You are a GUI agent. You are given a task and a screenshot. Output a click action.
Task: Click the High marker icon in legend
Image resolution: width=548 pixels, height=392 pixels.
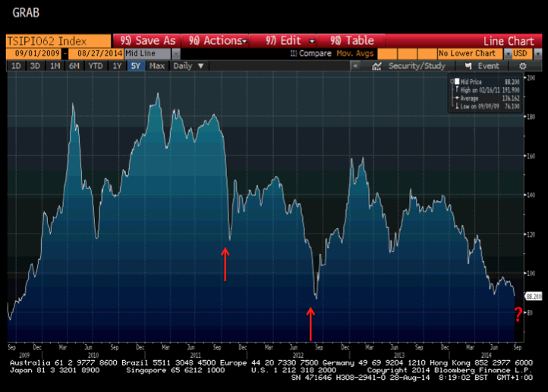[x=456, y=90]
